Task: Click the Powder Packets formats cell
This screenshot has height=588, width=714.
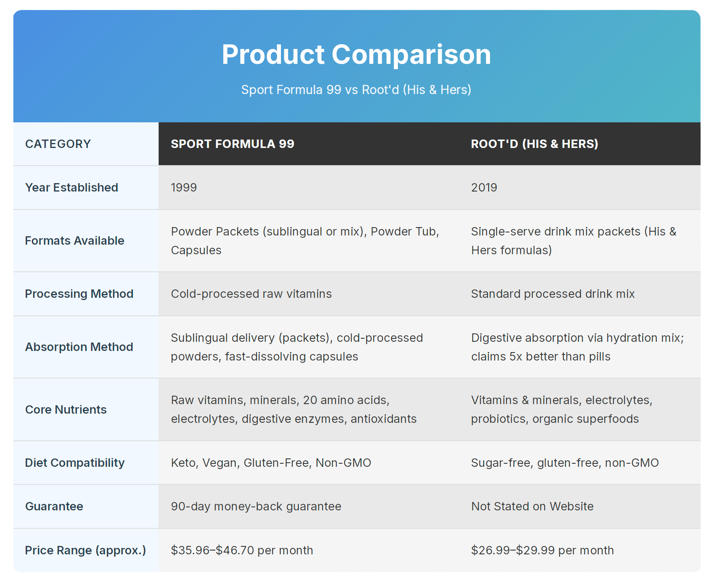Action: click(305, 241)
